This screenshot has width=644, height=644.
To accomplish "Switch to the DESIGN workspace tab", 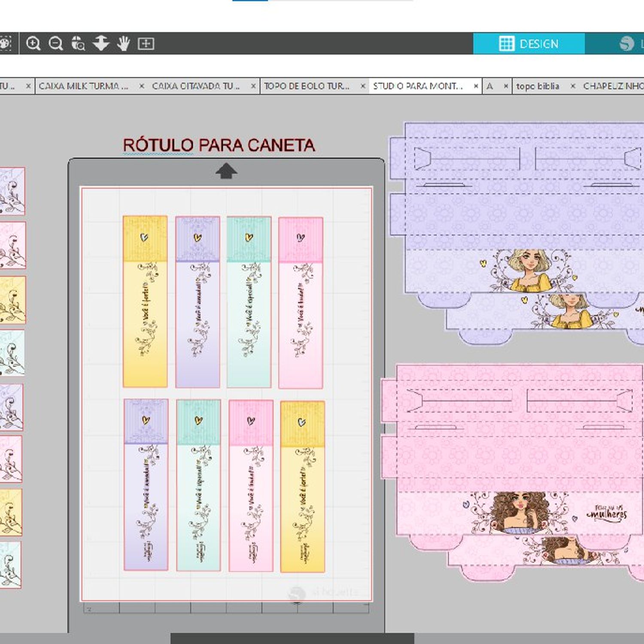I will 529,43.
